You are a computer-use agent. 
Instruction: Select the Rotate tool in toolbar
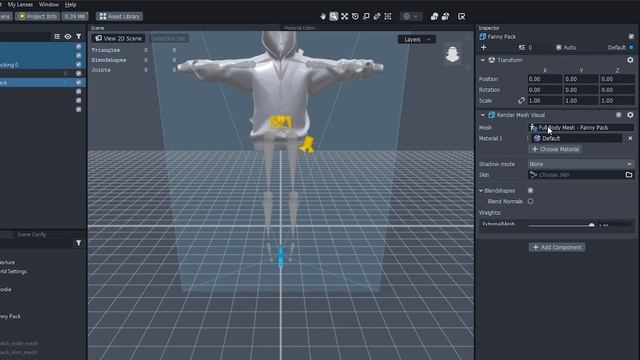pyautogui.click(x=356, y=16)
